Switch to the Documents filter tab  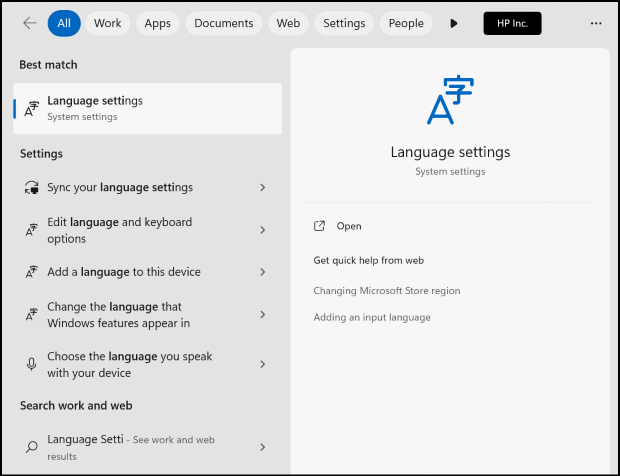(224, 23)
